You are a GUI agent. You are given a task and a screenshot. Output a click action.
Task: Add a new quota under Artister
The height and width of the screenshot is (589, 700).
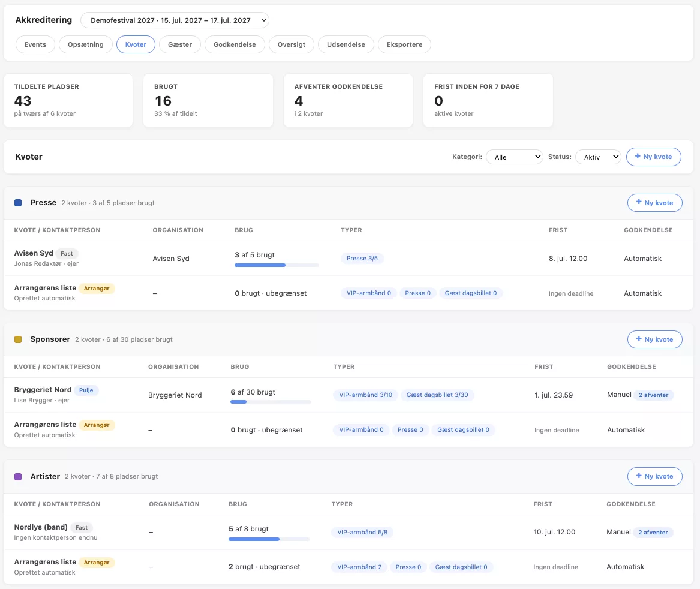655,476
